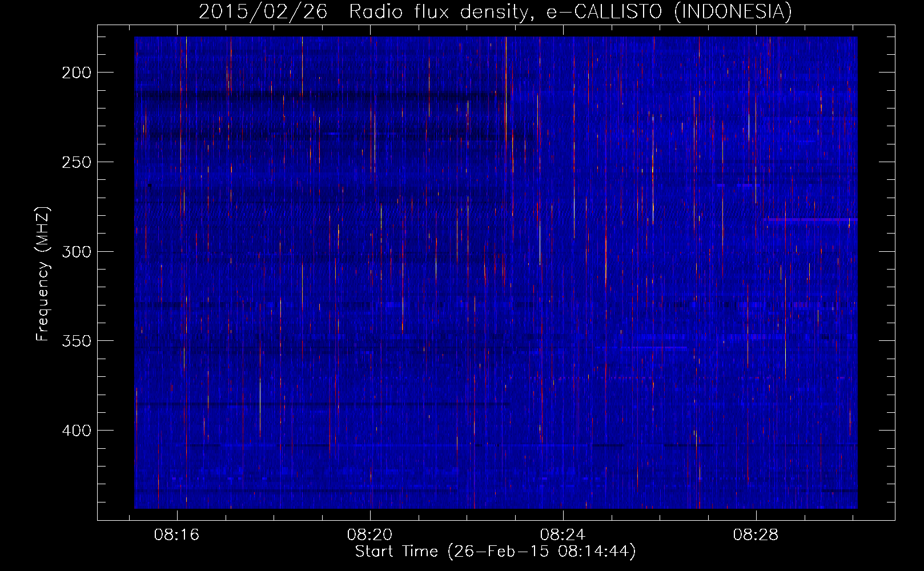Click the 200 frequency tick label
The image size is (924, 571).
click(77, 73)
